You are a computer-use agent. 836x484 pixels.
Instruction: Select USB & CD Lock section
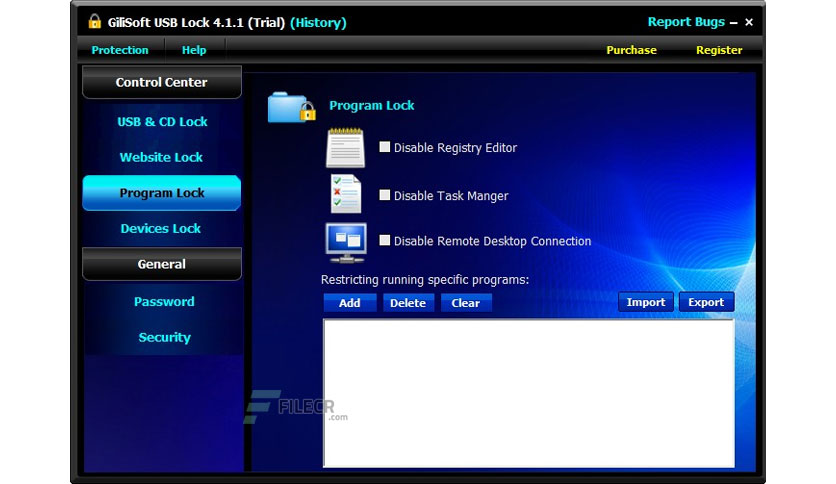coord(162,122)
